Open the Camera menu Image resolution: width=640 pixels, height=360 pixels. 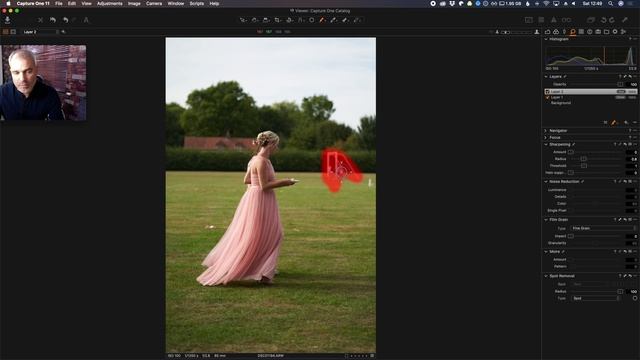pyautogui.click(x=154, y=3)
